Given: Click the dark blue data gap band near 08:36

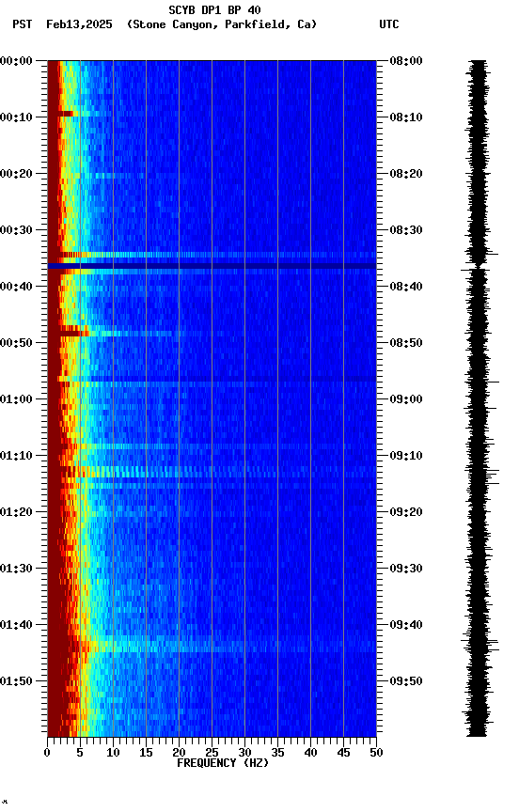Looking at the screenshot, I should (212, 266).
